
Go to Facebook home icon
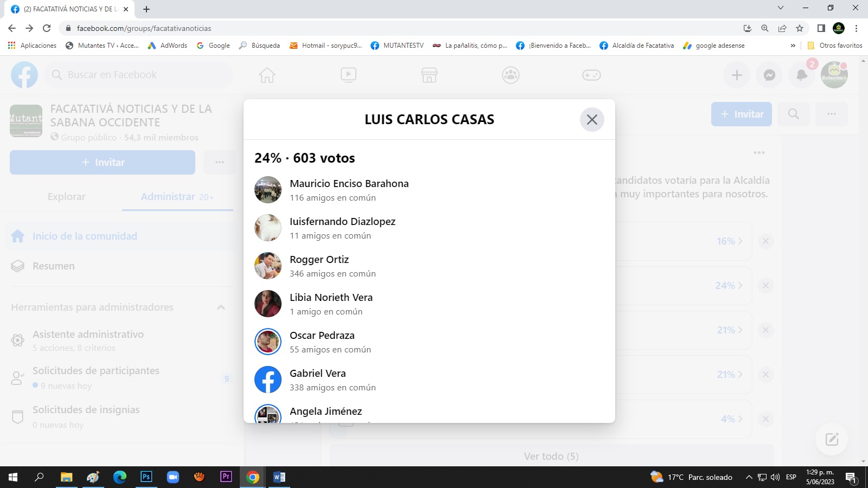(x=267, y=75)
